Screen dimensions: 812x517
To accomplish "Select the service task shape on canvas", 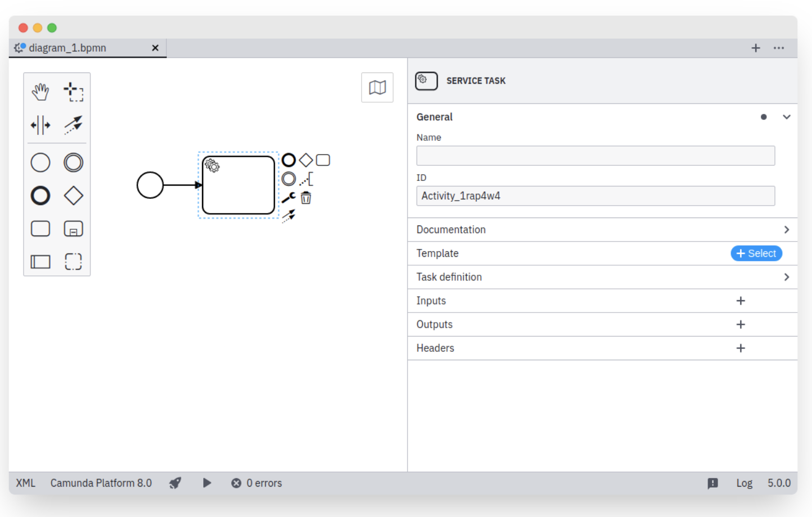I will tap(239, 185).
